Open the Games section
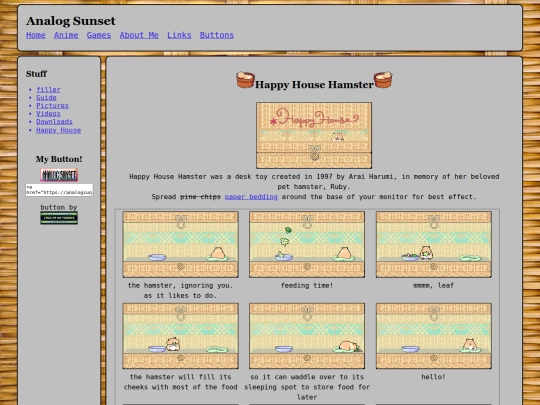Viewport: 540px width, 405px height. 99,35
